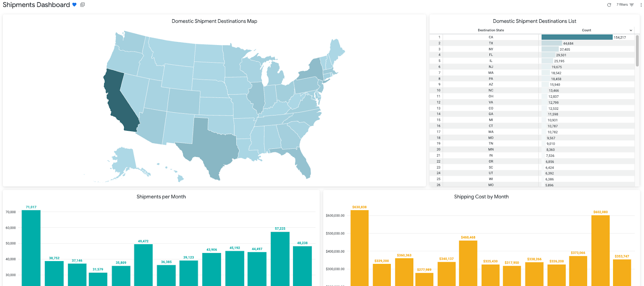Select the TX row in the list
This screenshot has height=286, width=644.
(x=532, y=43)
